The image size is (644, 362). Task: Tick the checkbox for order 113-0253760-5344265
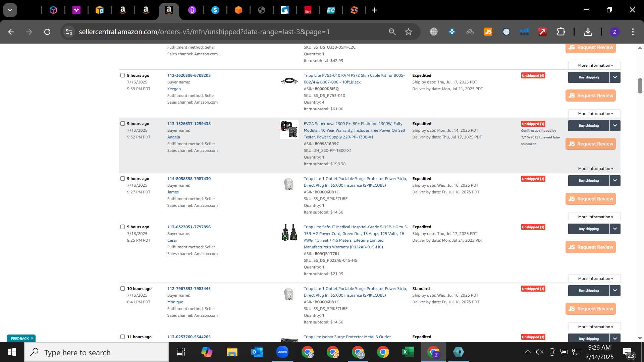pos(122,337)
